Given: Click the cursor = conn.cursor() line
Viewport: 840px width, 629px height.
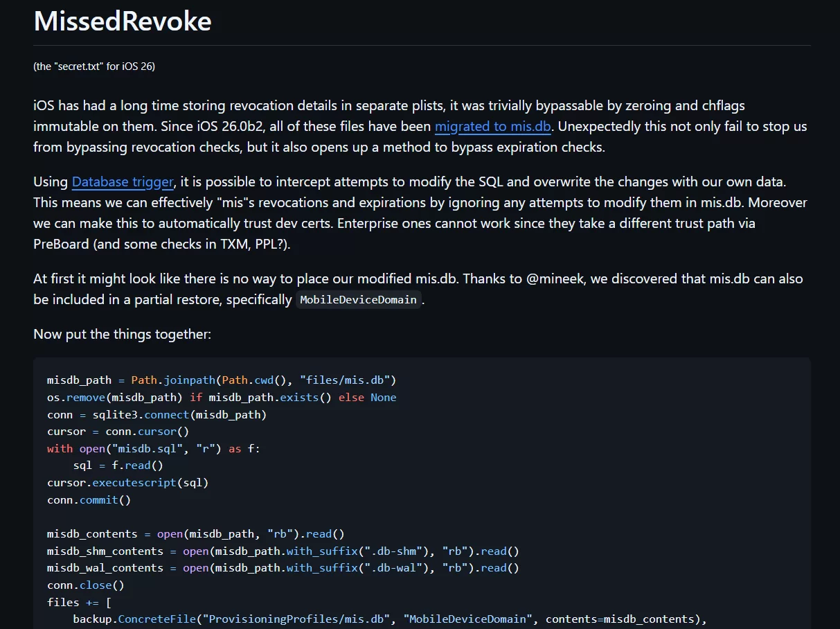Looking at the screenshot, I should 118,432.
